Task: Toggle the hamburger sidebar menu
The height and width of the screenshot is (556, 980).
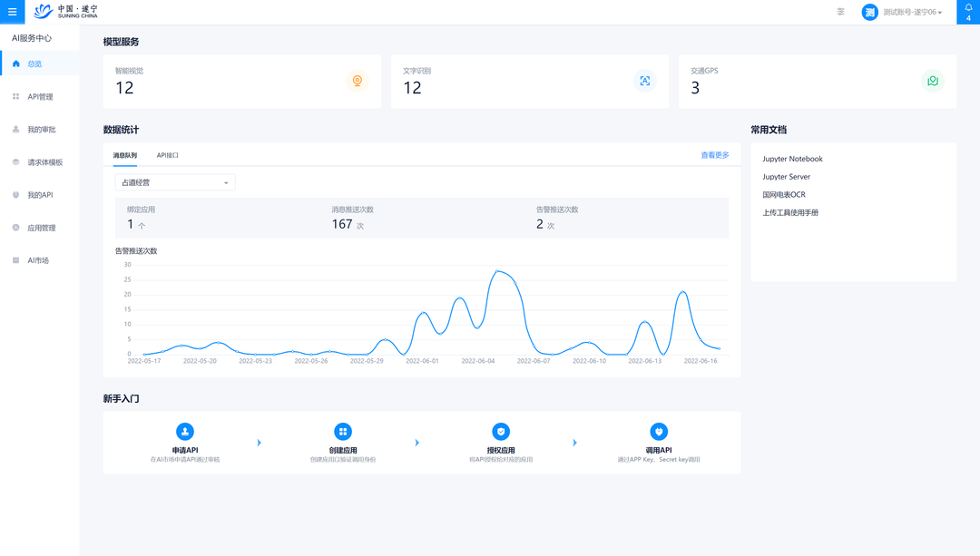Action: [x=12, y=12]
